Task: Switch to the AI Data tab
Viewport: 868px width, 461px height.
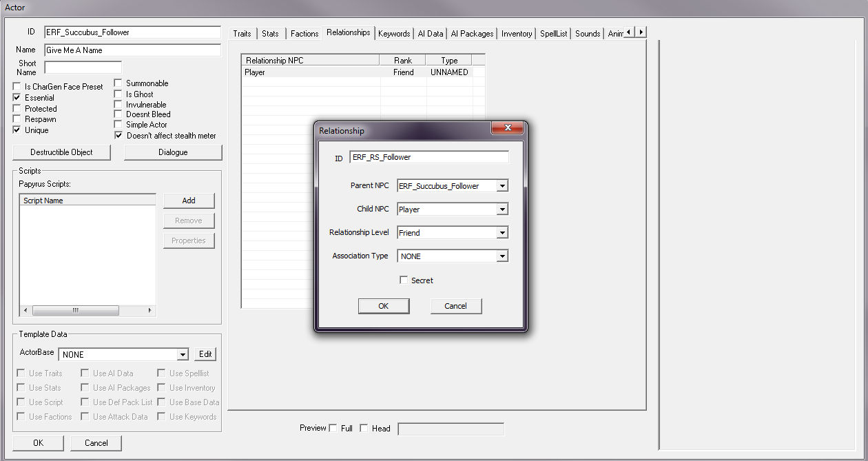Action: [x=430, y=34]
